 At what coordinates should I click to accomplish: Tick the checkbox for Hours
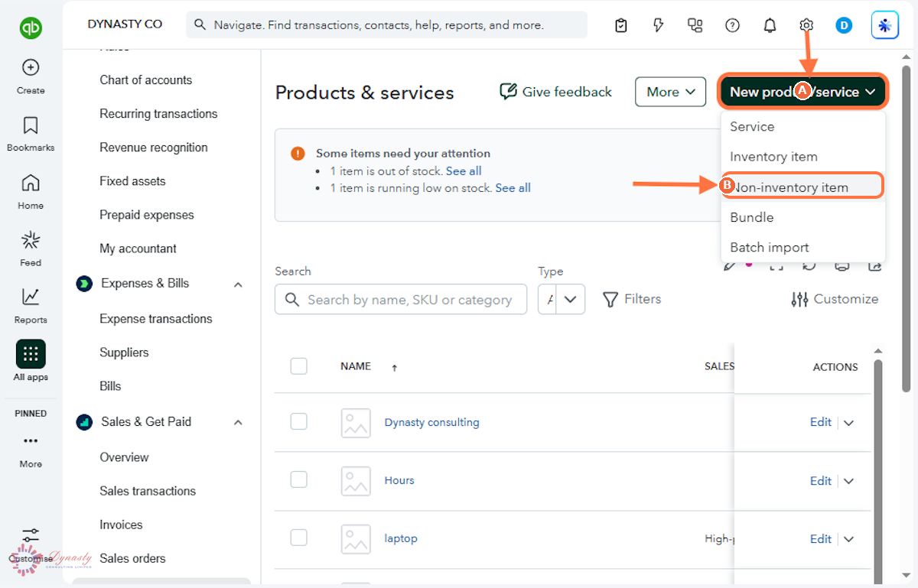(x=299, y=480)
